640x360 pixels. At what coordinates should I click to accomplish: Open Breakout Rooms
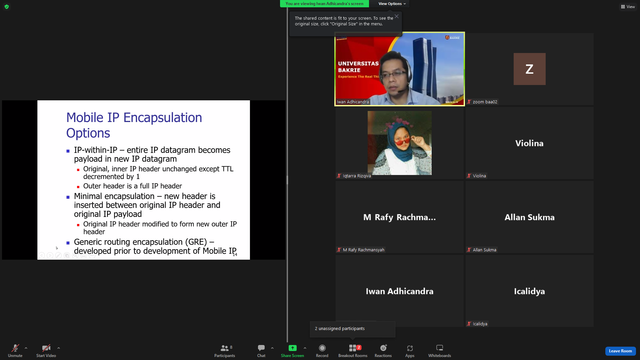[353, 350]
